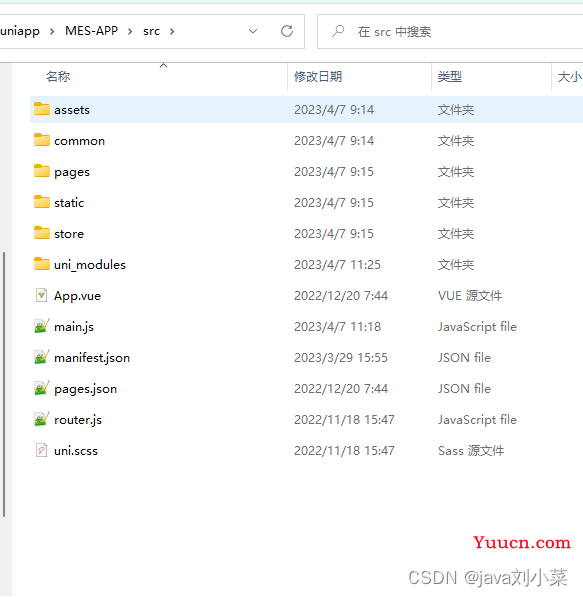The image size is (583, 597).
Task: Click the uni.scss Sass file icon
Action: tap(41, 450)
